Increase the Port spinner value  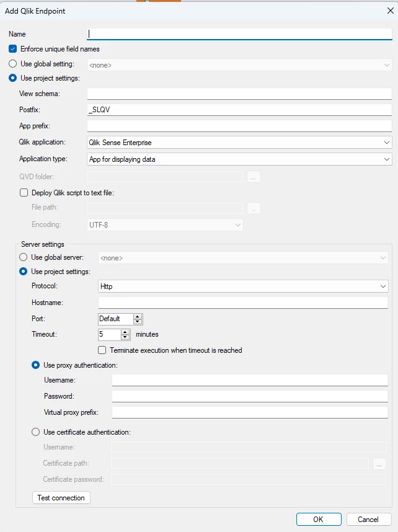138,316
